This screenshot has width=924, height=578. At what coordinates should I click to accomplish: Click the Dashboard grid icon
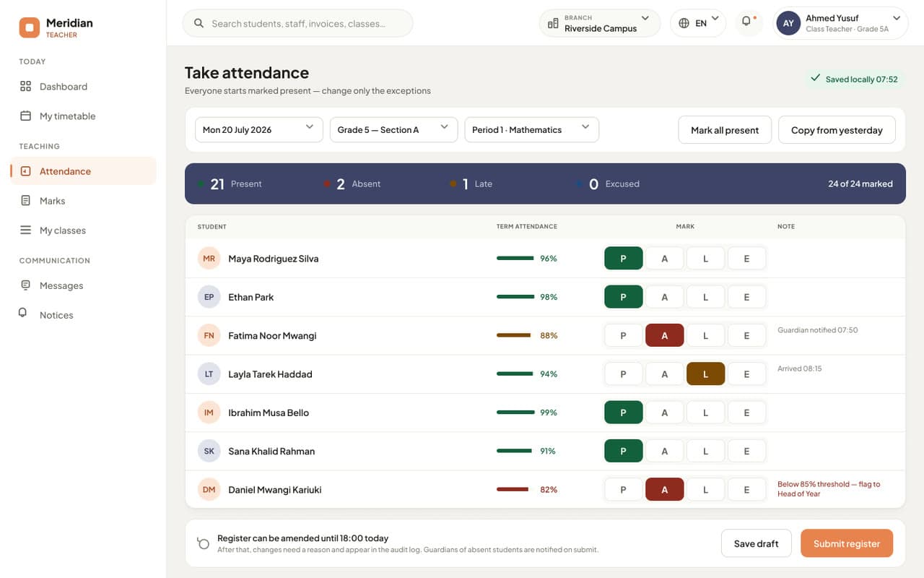25,86
